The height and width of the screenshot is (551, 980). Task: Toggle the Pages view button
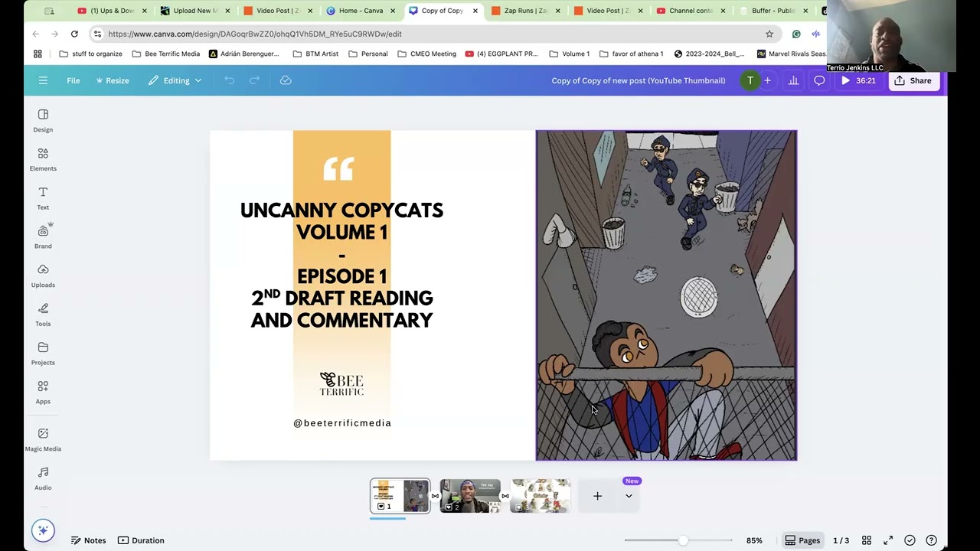tap(802, 540)
